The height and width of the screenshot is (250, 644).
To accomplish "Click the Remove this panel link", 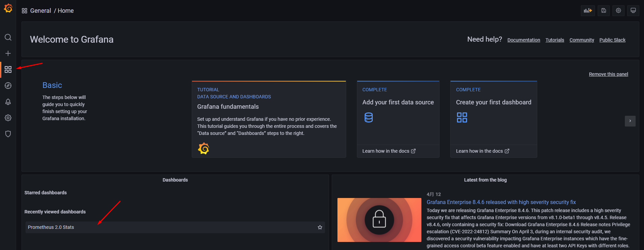I will [608, 74].
